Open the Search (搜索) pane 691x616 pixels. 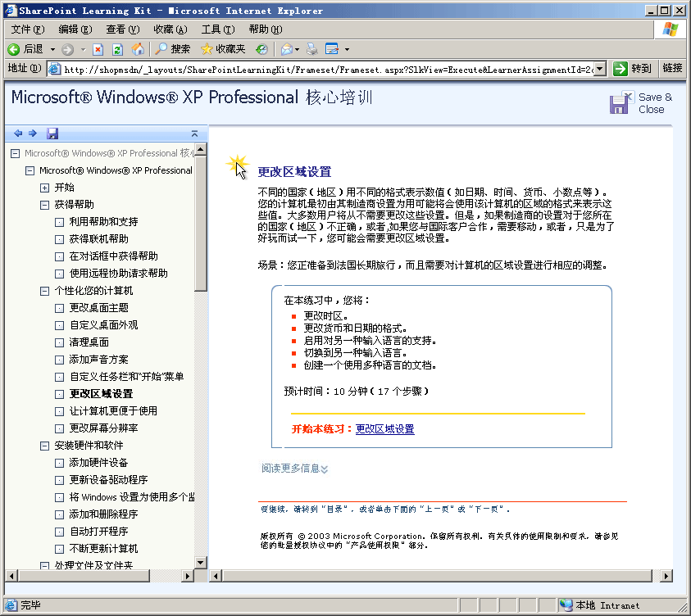point(173,49)
